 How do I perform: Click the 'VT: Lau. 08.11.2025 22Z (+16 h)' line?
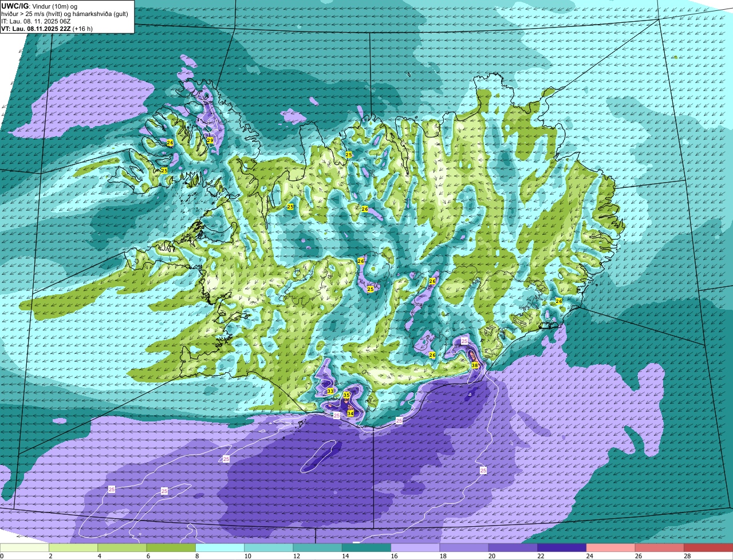click(47, 28)
